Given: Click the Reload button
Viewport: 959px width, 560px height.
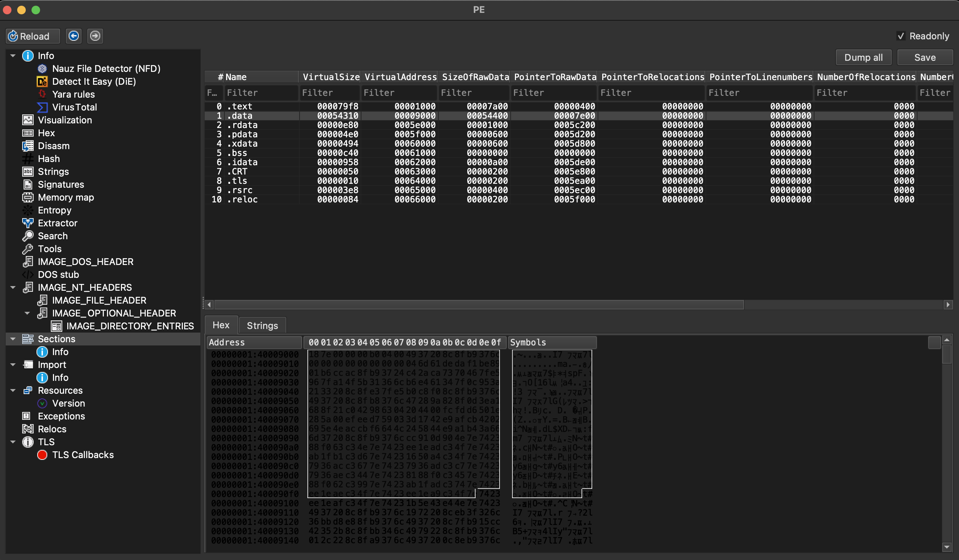Looking at the screenshot, I should click(33, 36).
